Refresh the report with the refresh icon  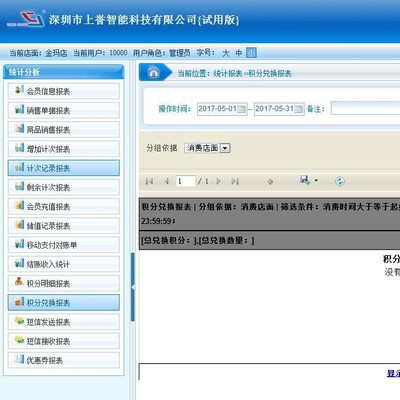[340, 181]
